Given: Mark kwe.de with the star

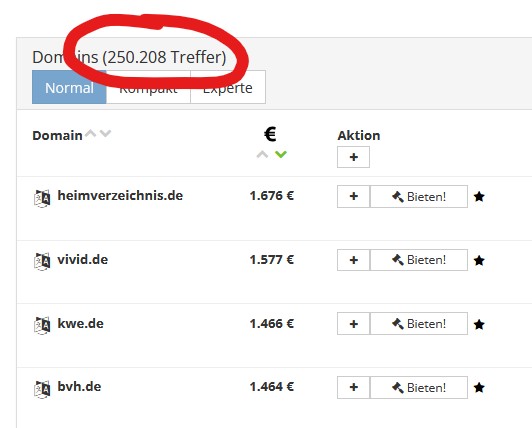Looking at the screenshot, I should coord(479,324).
